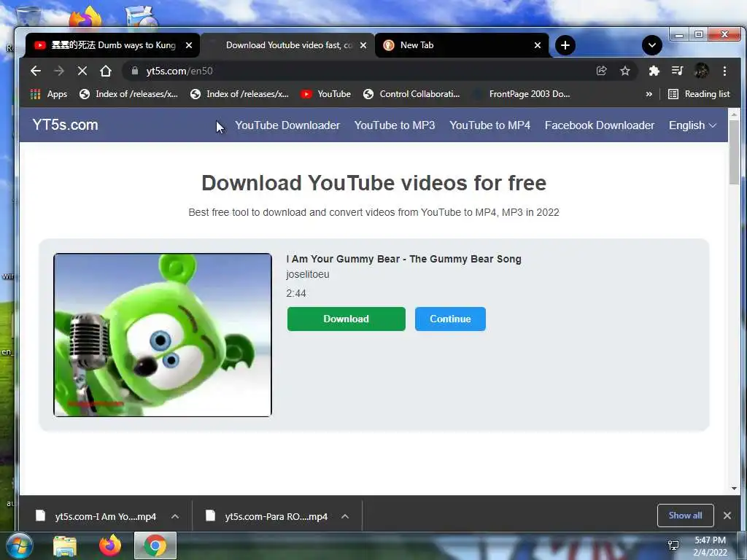Screen dimensions: 747x560
Task: Click the network tray icon
Action: click(673, 545)
